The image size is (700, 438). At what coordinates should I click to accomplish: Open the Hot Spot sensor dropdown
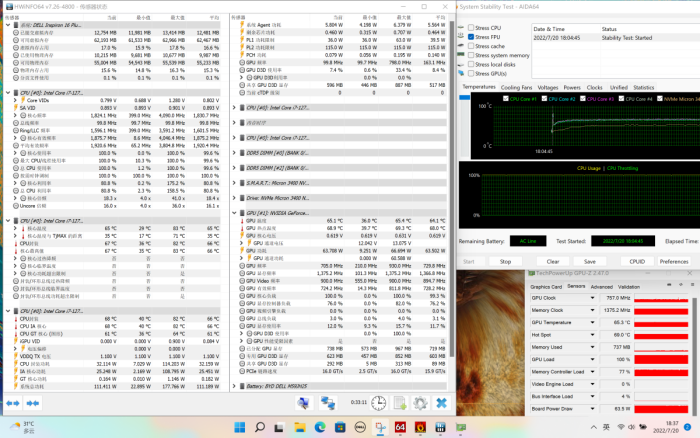tap(593, 335)
